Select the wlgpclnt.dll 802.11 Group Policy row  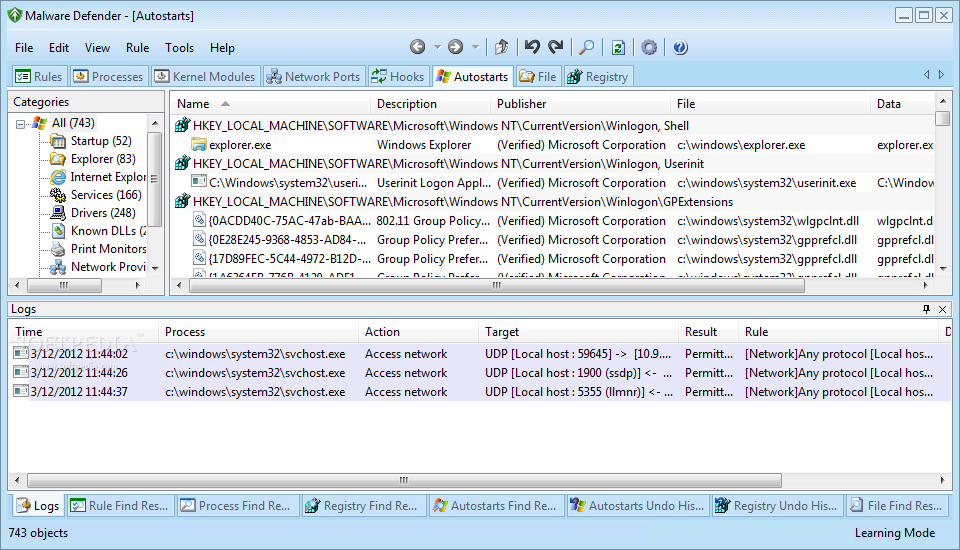click(553, 221)
